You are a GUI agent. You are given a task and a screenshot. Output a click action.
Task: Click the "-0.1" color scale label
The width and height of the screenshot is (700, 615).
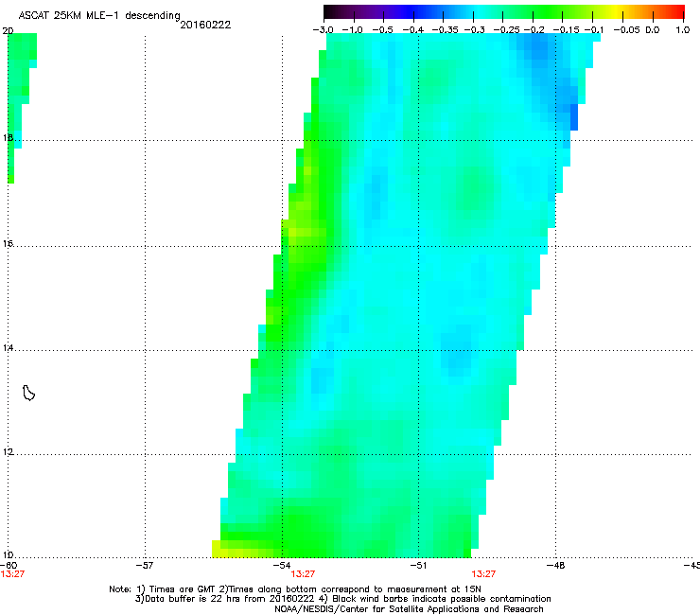[x=594, y=30]
